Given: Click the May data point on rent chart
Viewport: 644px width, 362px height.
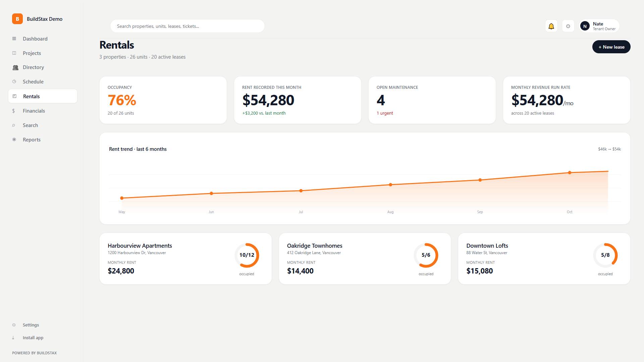Looking at the screenshot, I should pos(122,198).
